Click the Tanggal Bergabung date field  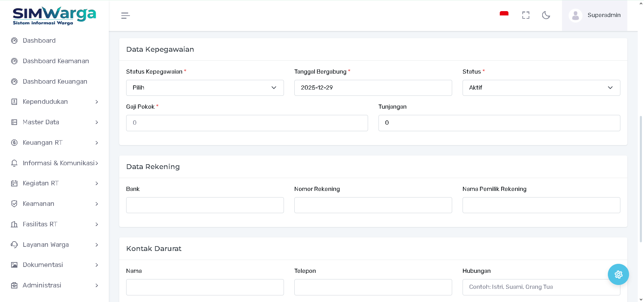(x=373, y=88)
